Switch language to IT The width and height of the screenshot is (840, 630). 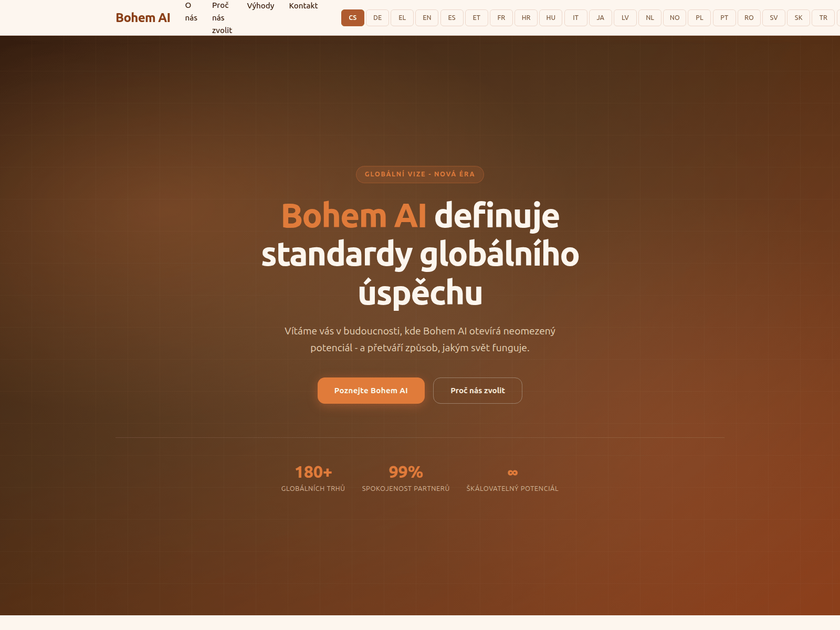tap(575, 18)
